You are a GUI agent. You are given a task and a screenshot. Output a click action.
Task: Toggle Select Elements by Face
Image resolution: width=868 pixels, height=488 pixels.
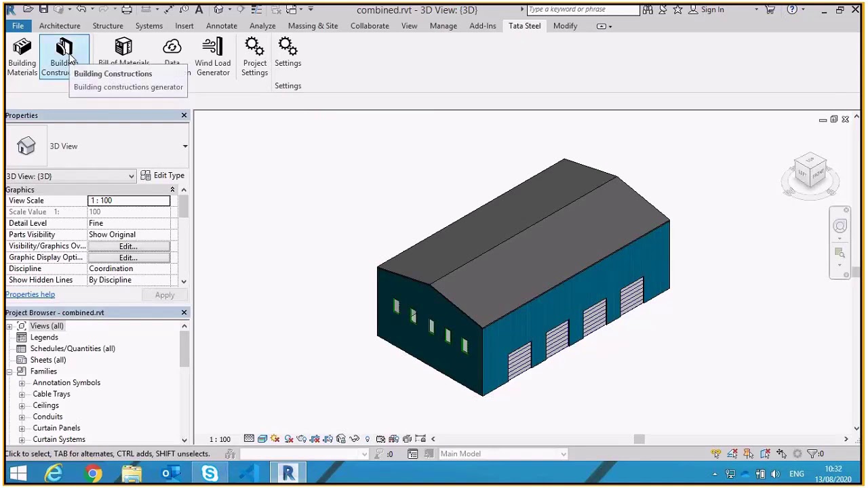(765, 453)
